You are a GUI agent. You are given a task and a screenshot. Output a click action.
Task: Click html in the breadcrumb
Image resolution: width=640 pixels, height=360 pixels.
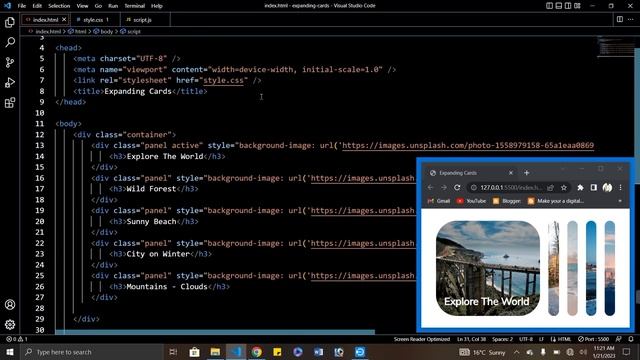click(80, 31)
